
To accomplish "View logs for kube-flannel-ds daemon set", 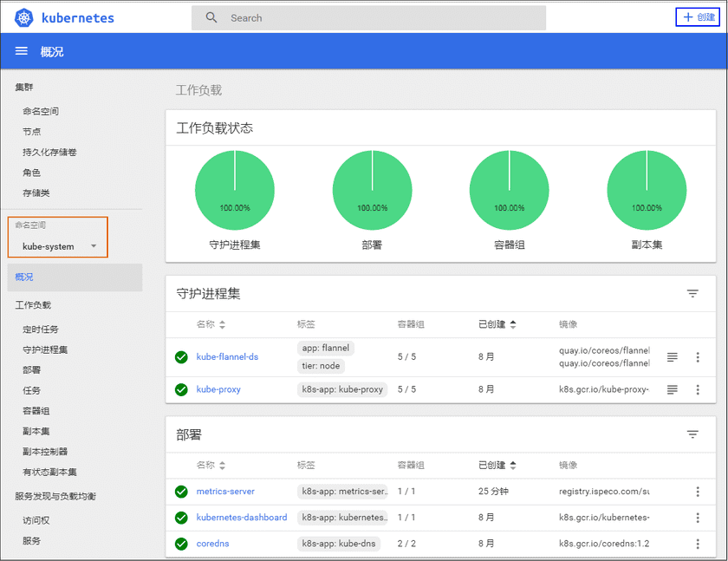I will [x=673, y=356].
